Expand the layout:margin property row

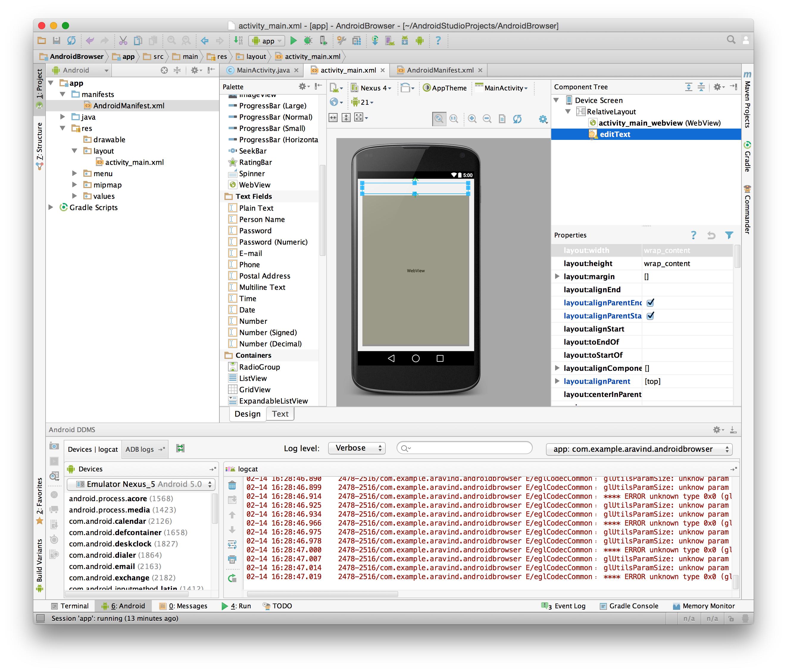point(557,276)
